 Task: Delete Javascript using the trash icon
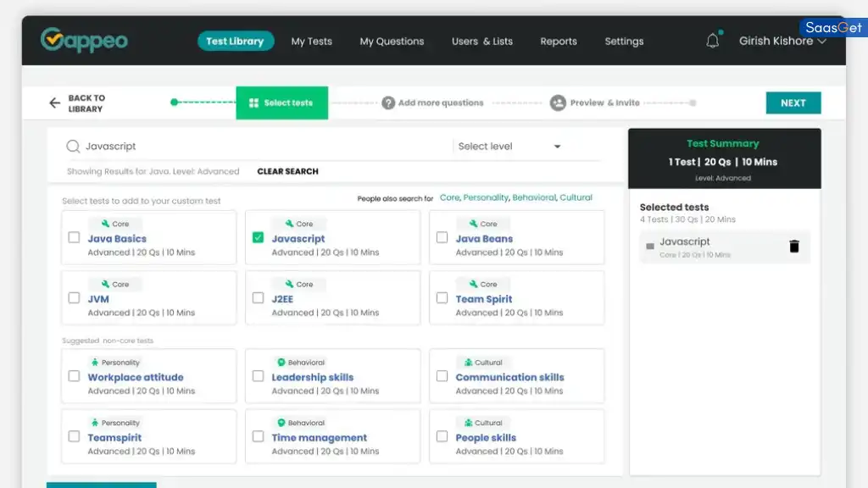point(793,247)
